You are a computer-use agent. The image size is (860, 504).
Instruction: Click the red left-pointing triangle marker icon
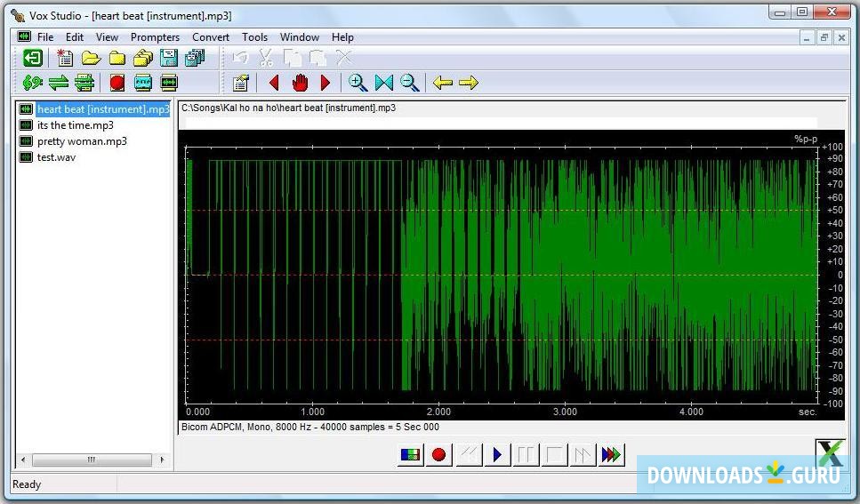point(274,83)
